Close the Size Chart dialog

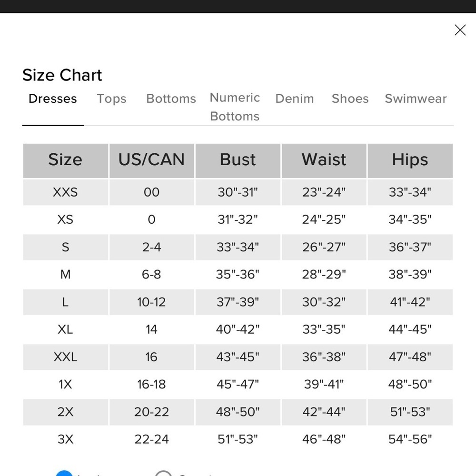pos(460,30)
